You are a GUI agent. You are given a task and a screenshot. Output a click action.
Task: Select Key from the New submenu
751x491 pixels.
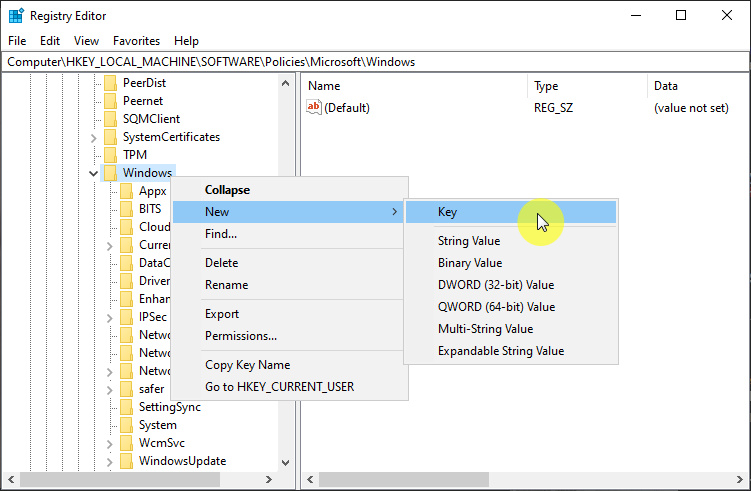tap(447, 212)
